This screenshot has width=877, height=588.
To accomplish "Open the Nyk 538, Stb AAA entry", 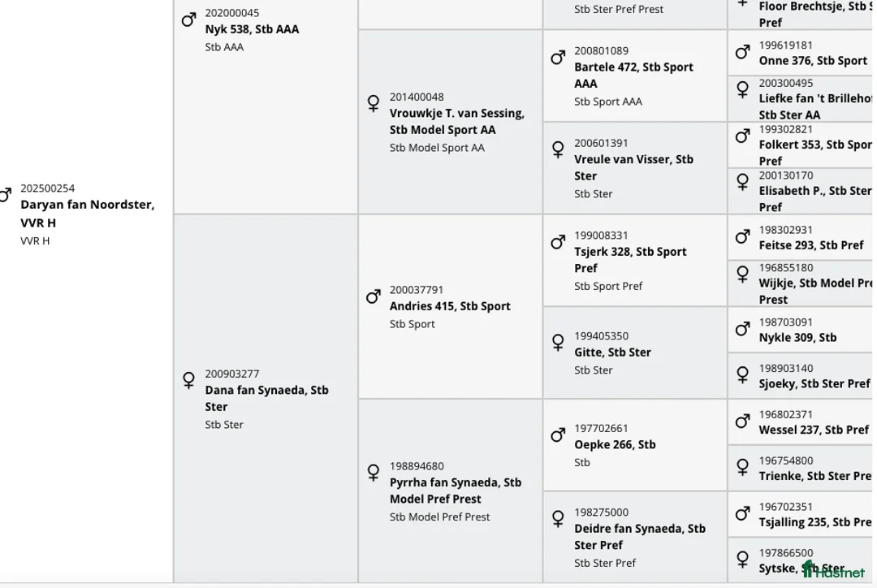I will click(x=252, y=29).
